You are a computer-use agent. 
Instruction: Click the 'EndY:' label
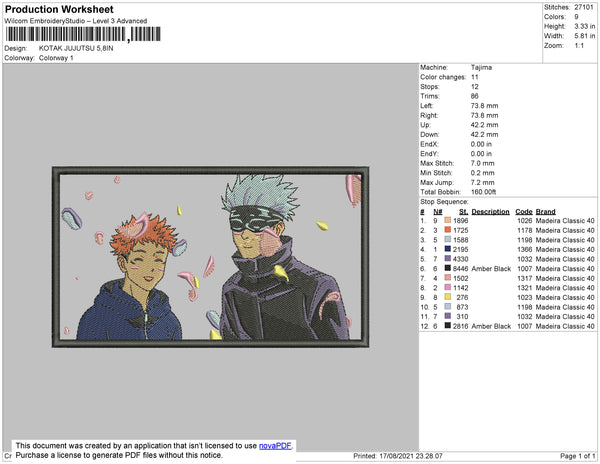coord(429,154)
